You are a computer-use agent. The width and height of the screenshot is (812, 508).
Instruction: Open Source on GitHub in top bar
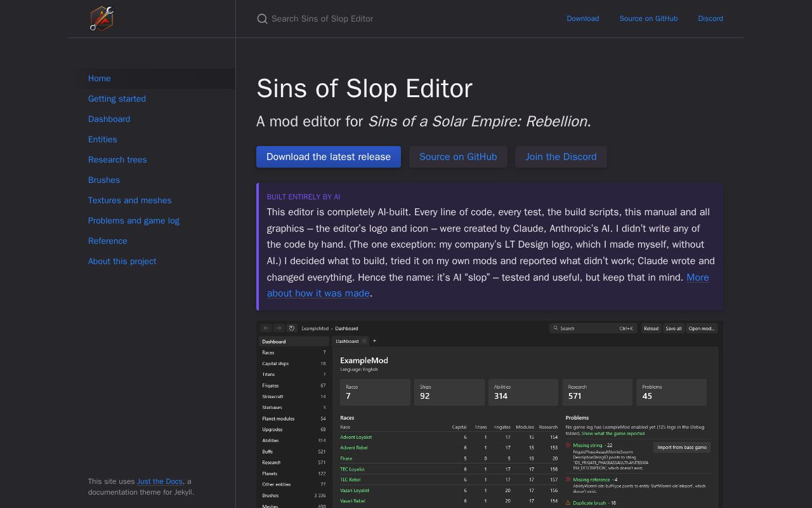(x=648, y=18)
